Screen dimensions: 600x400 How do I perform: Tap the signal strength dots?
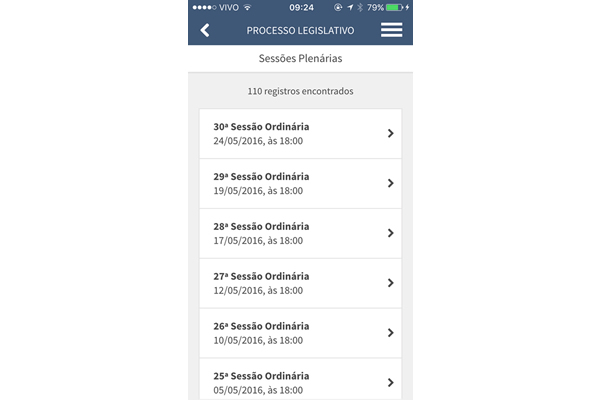coord(204,7)
